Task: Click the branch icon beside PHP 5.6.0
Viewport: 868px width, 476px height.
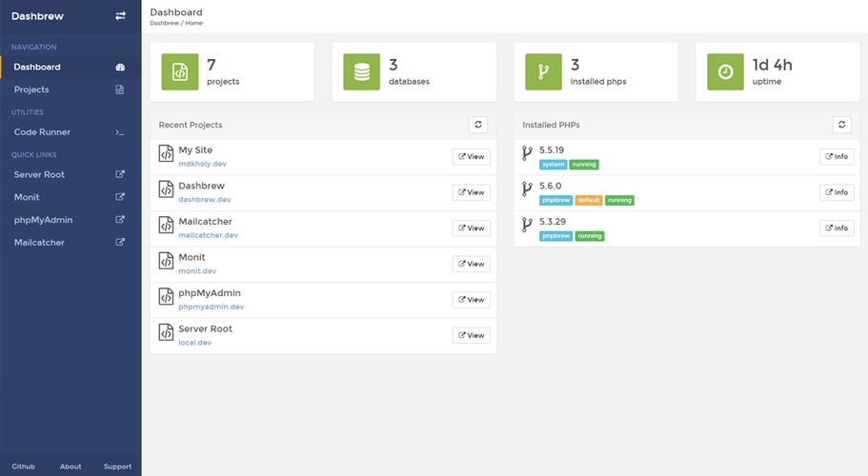Action: [526, 189]
